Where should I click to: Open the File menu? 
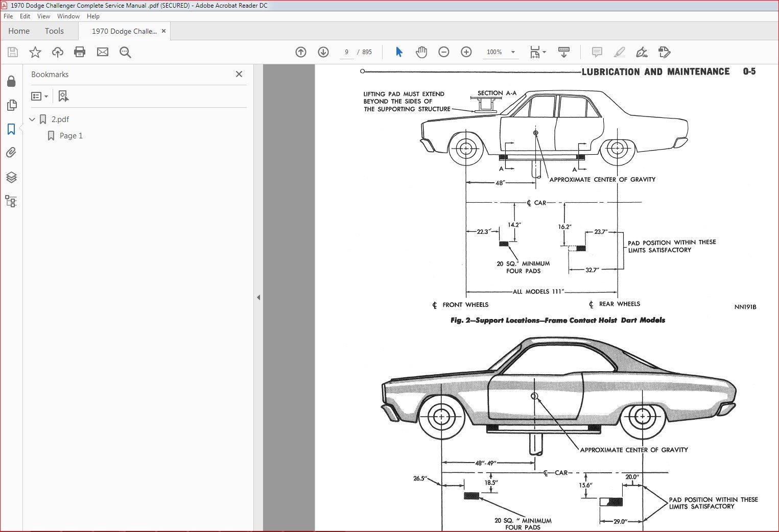(8, 16)
